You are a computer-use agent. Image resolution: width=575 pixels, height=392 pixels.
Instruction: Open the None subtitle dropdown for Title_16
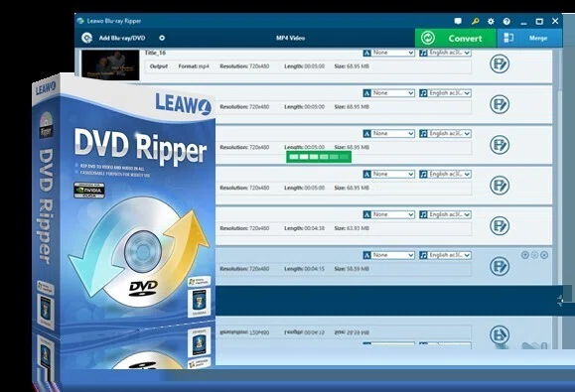click(393, 53)
